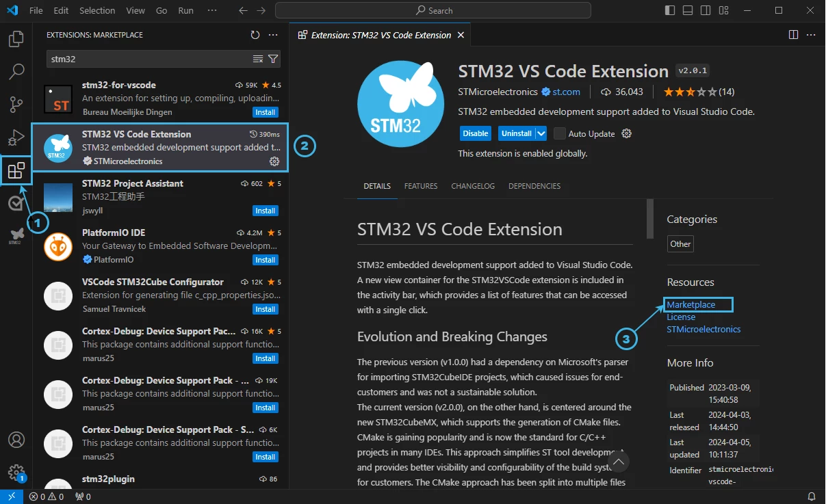Click the details page vertical scrollbar

click(650, 218)
